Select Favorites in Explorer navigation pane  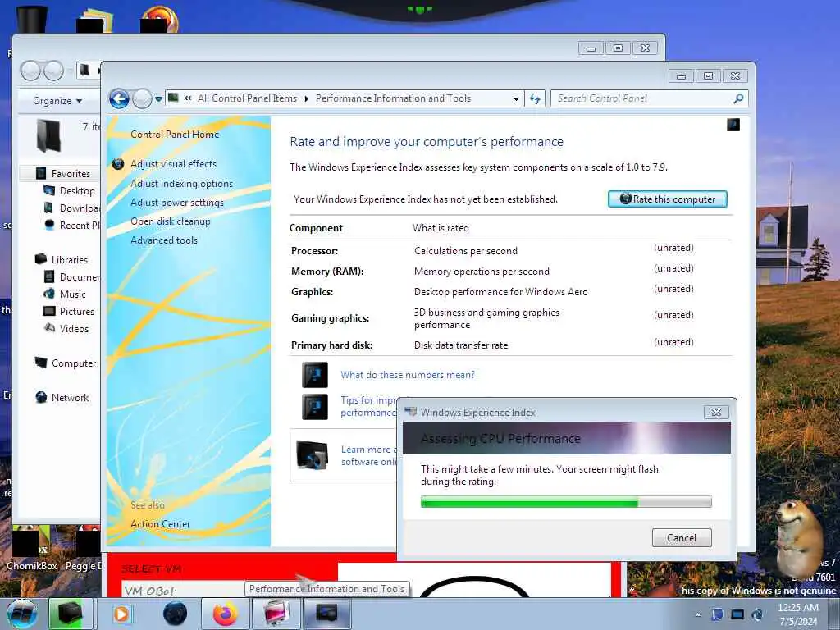pyautogui.click(x=71, y=174)
